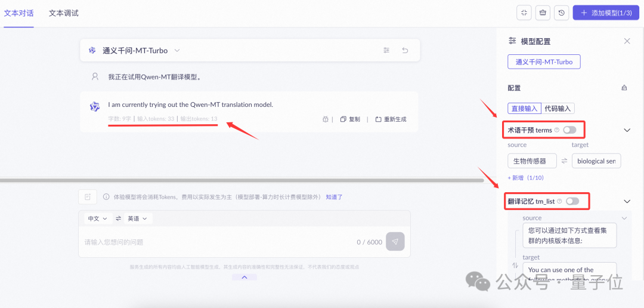This screenshot has width=644, height=308.
Task: Click the 请输入您想问的问题 text input field
Action: tap(215, 242)
